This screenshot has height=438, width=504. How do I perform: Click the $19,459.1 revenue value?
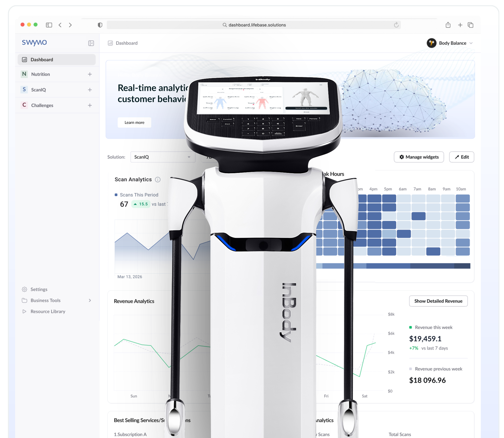(425, 339)
